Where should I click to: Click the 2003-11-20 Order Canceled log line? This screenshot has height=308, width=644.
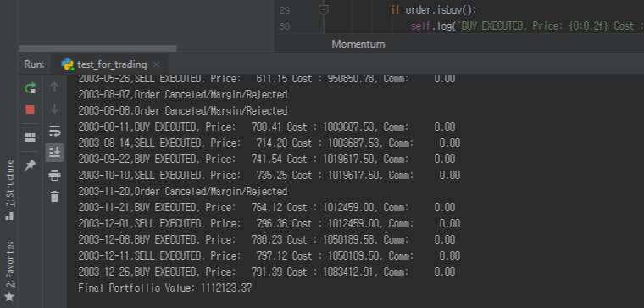point(183,192)
